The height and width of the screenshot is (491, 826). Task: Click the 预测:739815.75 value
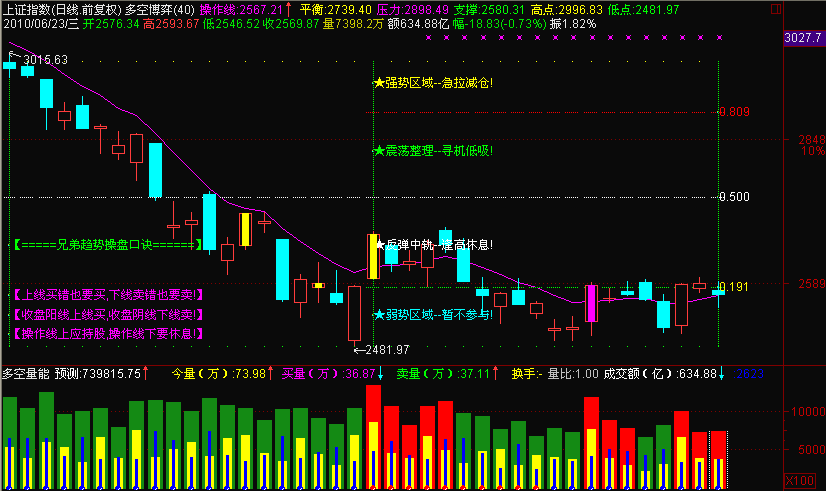pos(98,374)
